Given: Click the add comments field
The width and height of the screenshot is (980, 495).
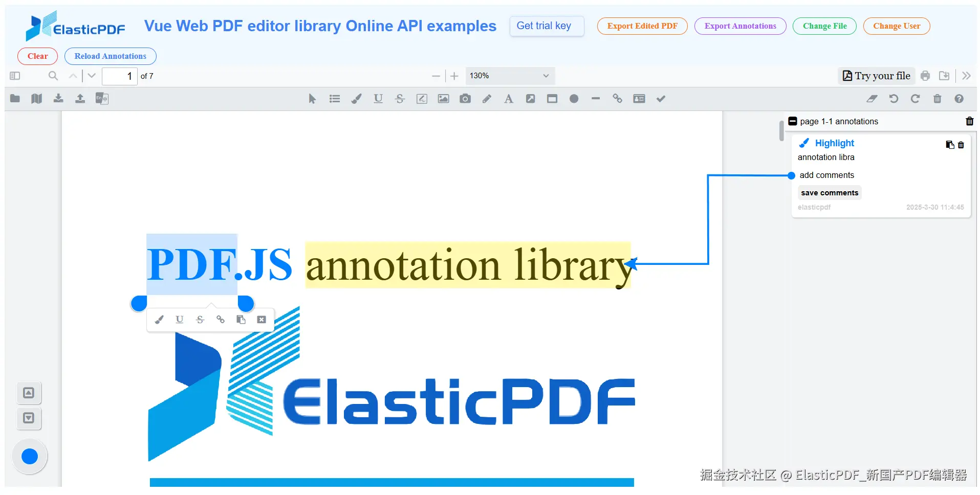Looking at the screenshot, I should click(x=826, y=175).
